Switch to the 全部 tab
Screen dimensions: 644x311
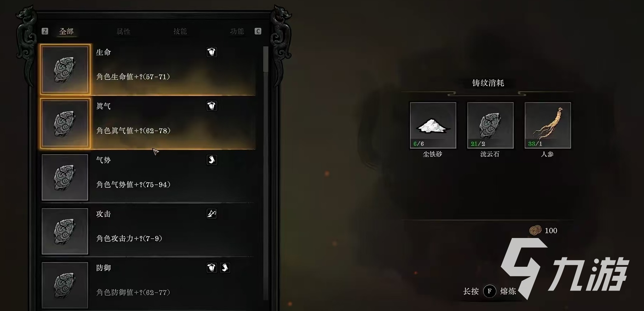click(x=66, y=32)
